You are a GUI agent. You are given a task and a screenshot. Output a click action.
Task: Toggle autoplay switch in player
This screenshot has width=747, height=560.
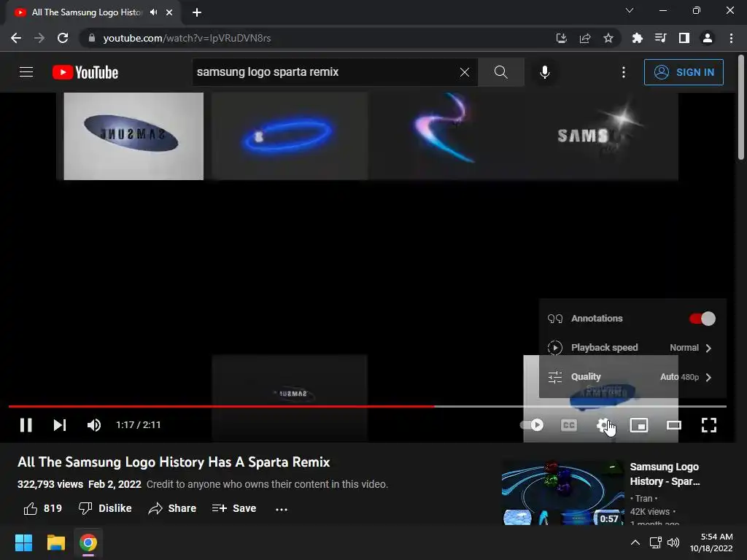pos(532,425)
